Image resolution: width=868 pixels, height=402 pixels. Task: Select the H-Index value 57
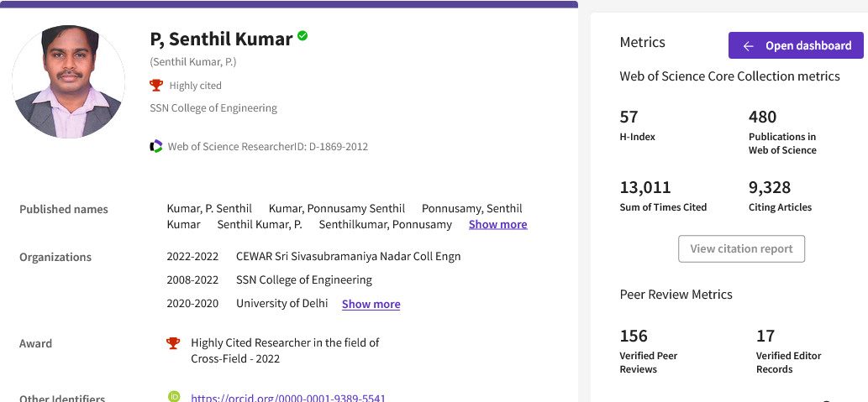[629, 117]
